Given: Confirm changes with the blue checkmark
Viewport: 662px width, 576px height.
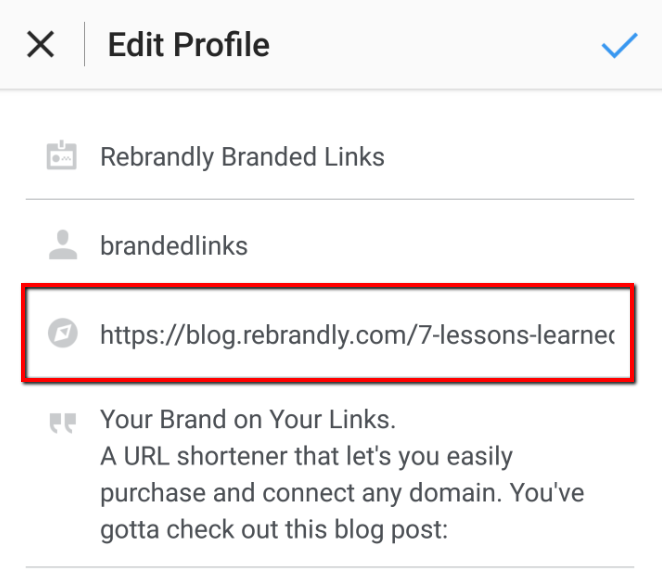Looking at the screenshot, I should click(x=619, y=44).
